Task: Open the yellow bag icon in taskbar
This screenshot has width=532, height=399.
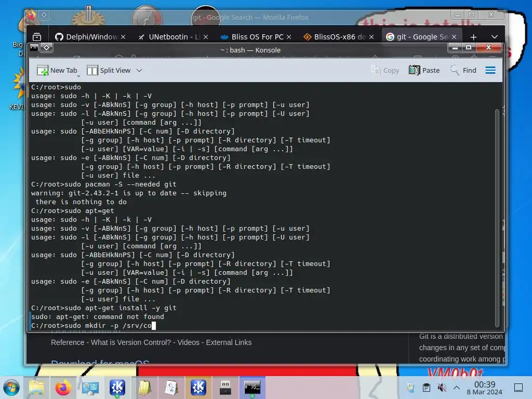Action: (144, 388)
